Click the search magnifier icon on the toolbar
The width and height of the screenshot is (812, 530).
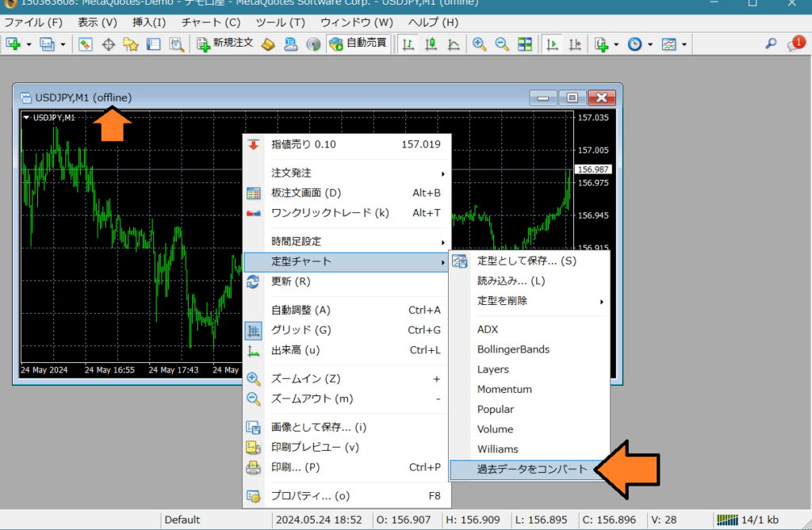(770, 44)
